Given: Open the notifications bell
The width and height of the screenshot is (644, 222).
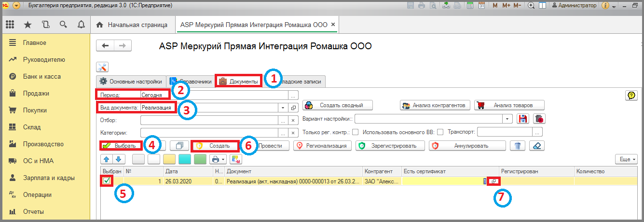Looking at the screenshot, I should [81, 25].
